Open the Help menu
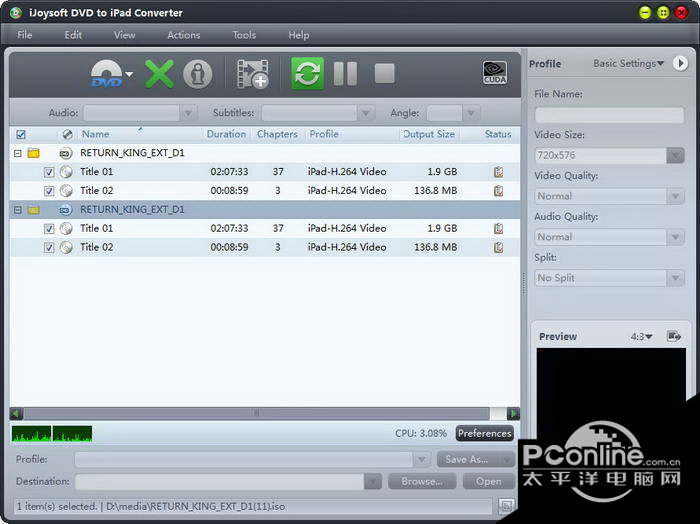This screenshot has height=524, width=700. tap(299, 35)
